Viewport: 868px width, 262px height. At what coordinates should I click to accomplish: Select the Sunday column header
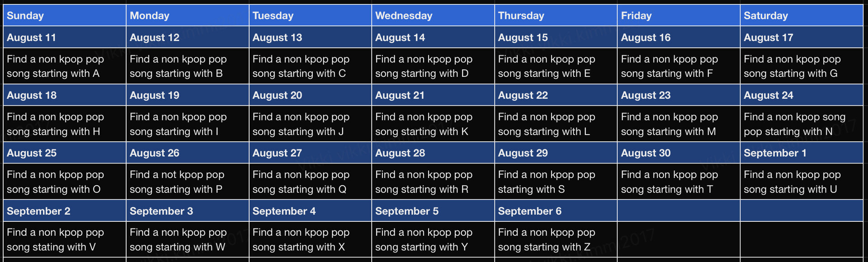coord(65,15)
